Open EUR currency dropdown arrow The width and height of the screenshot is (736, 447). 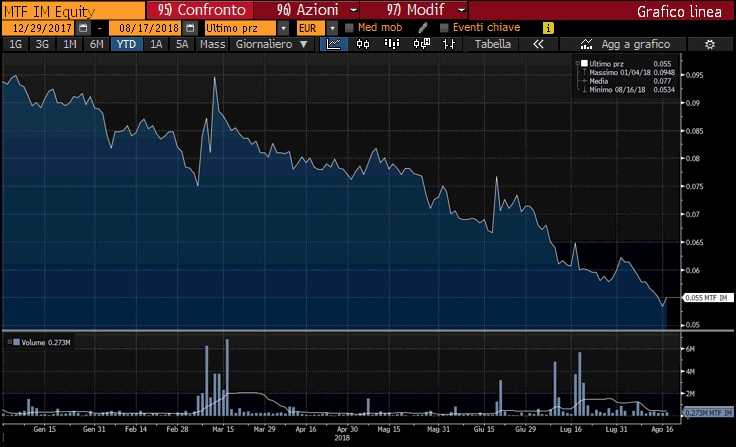pos(331,28)
